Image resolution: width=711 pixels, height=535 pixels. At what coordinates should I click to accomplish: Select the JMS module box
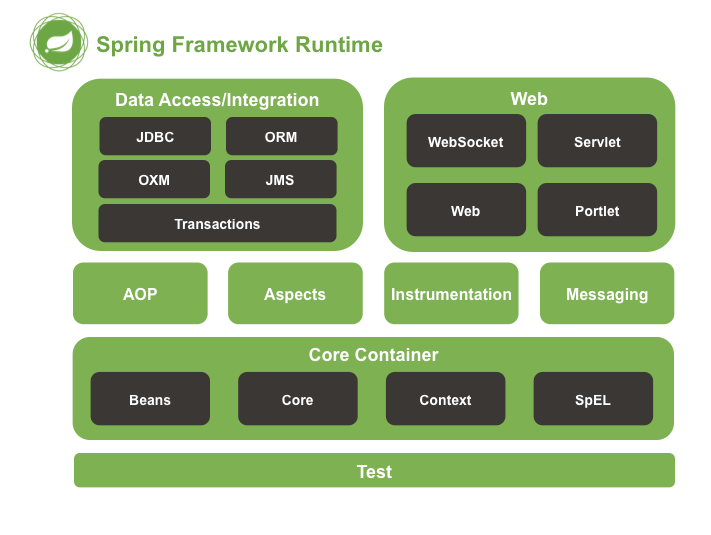click(x=281, y=179)
